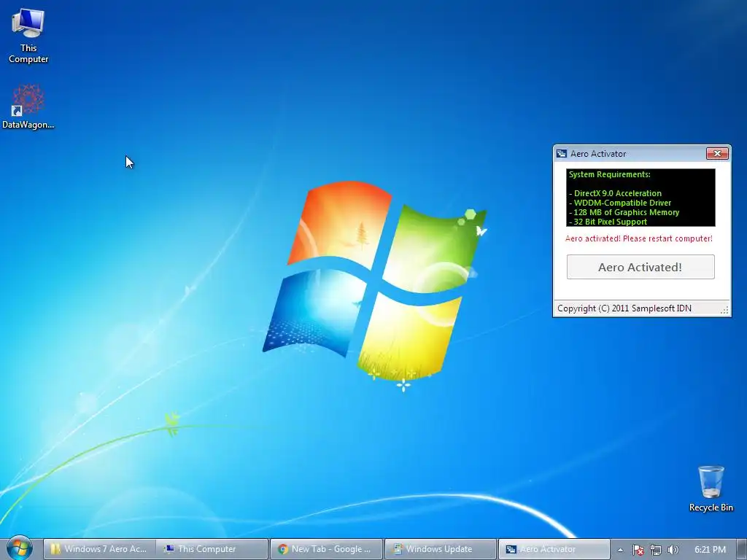
Task: Click the 128 MB of Graphics Memory line
Action: [x=624, y=212]
